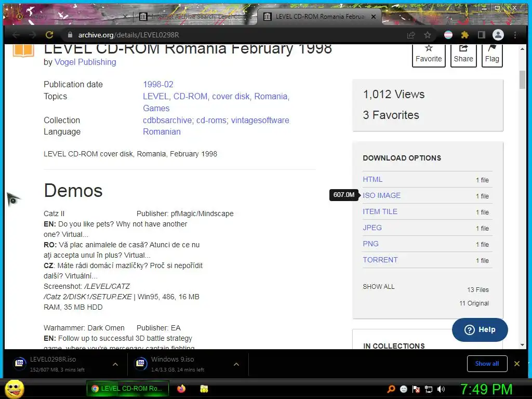Open the CD-ROM topic link
Screen dimensions: 532x399
tap(191, 96)
